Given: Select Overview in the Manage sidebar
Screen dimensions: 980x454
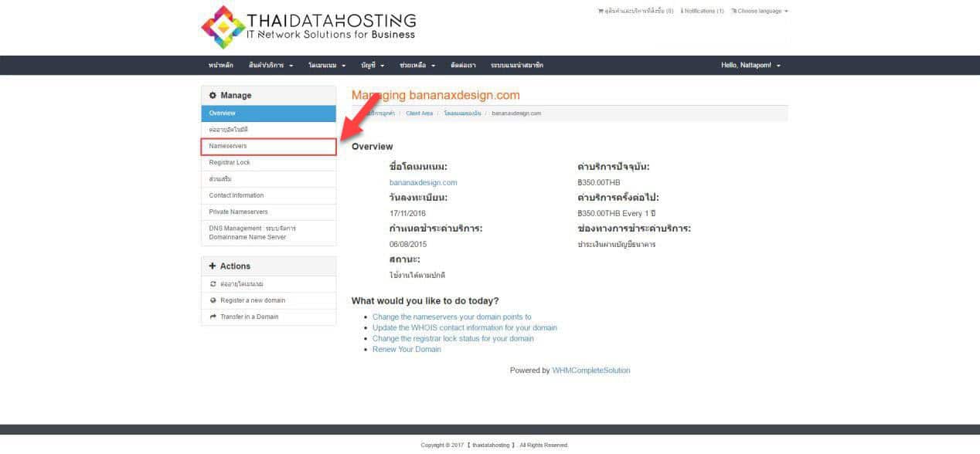Looking at the screenshot, I should click(x=269, y=113).
